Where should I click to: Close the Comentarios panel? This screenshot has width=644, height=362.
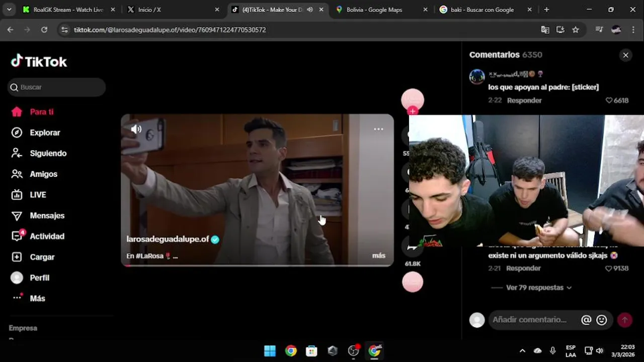pyautogui.click(x=625, y=55)
